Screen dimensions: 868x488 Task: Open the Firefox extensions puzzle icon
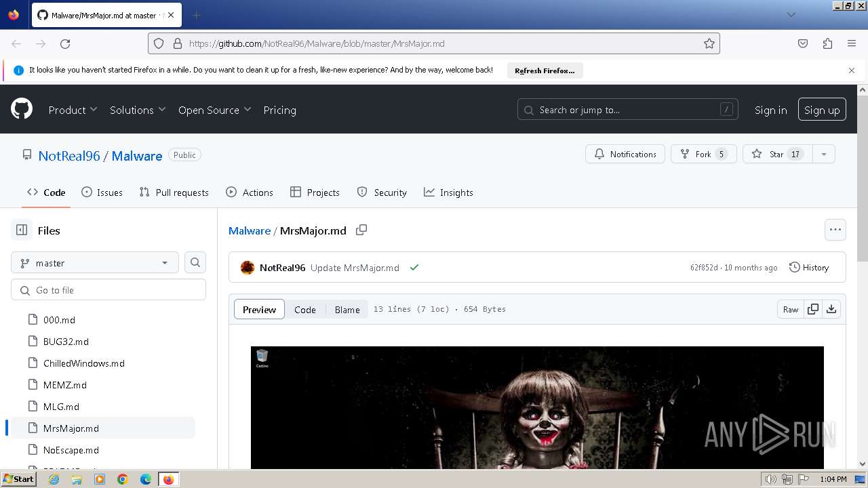827,43
